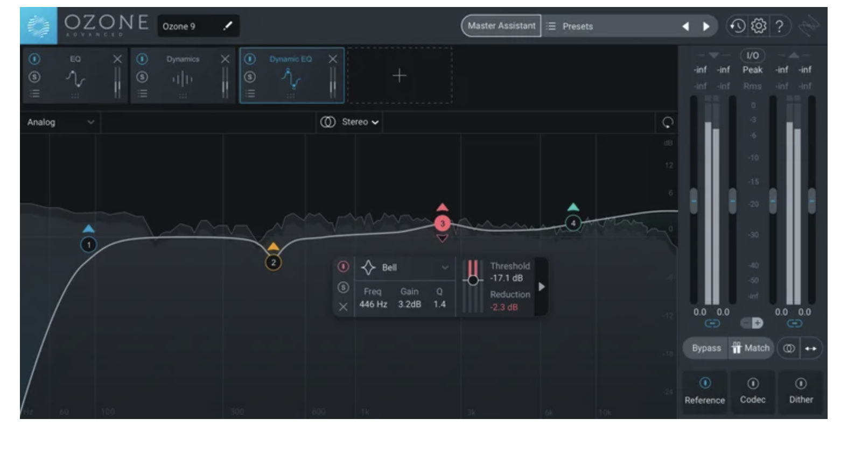
Task: Toggle band 3 power button in popup
Action: (343, 267)
